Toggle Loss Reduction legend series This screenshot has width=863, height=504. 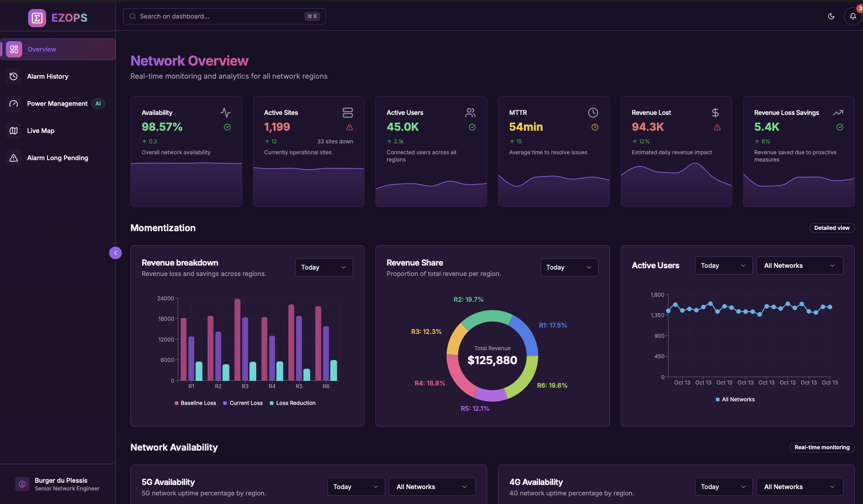click(x=292, y=403)
